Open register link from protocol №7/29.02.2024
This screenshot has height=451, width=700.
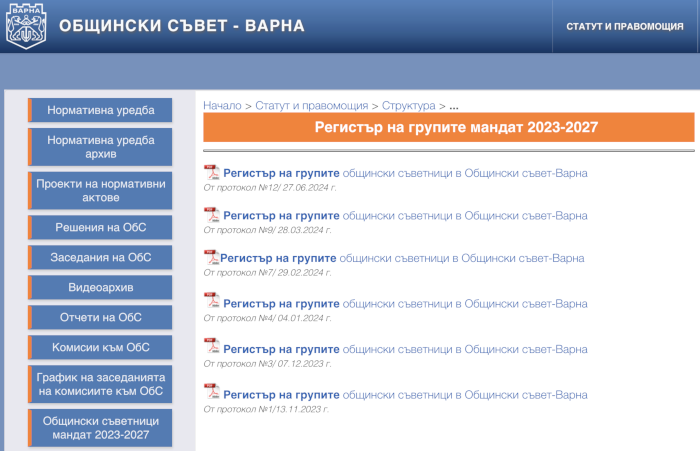[x=402, y=258]
